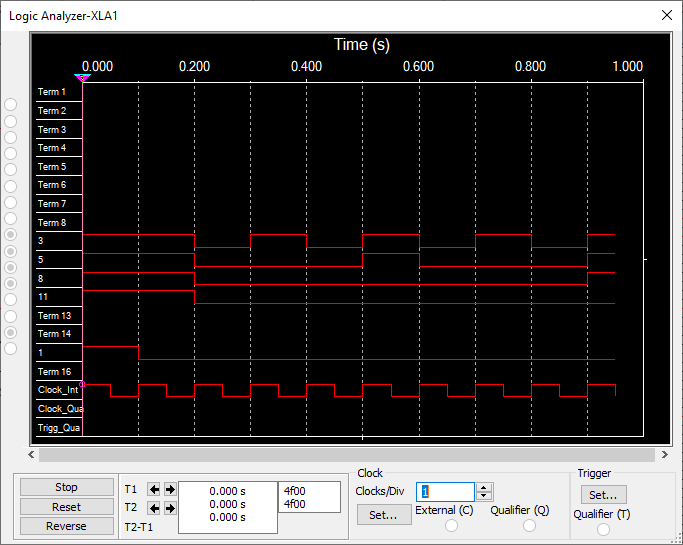Select the External (C) terminal radio
This screenshot has width=683, height=545.
[x=451, y=526]
